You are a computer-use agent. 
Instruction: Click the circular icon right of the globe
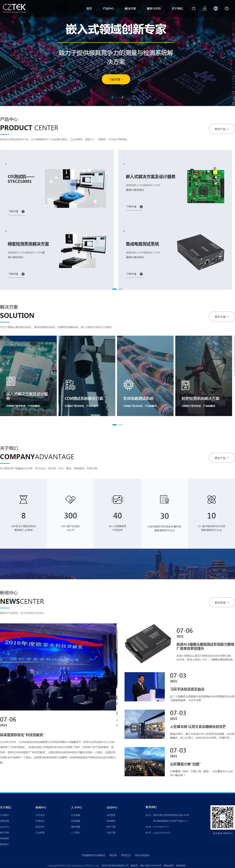pyautogui.click(x=227, y=8)
